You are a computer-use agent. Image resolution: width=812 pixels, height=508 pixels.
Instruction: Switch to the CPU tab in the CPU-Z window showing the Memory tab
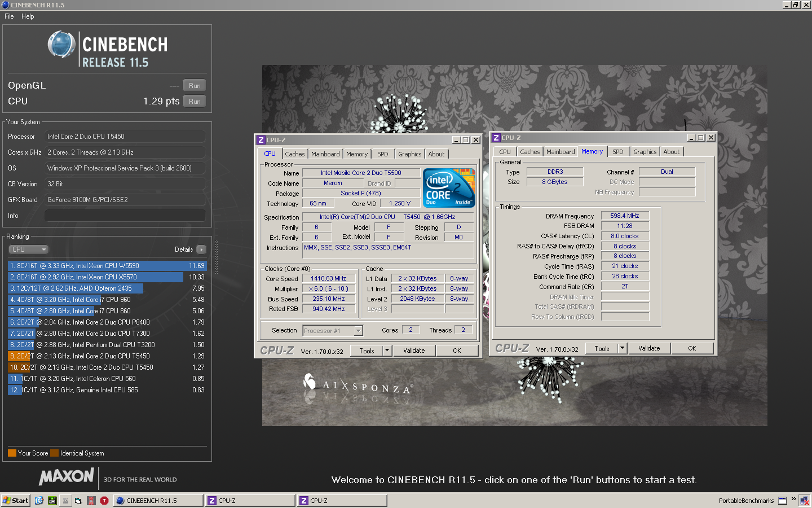point(505,152)
